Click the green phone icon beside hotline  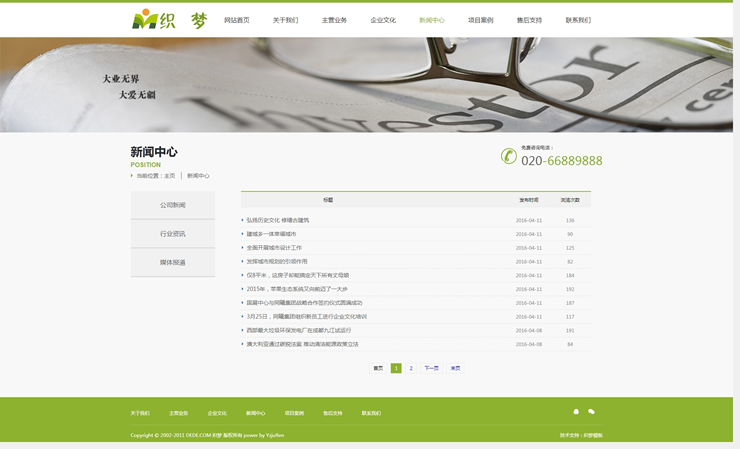[509, 157]
